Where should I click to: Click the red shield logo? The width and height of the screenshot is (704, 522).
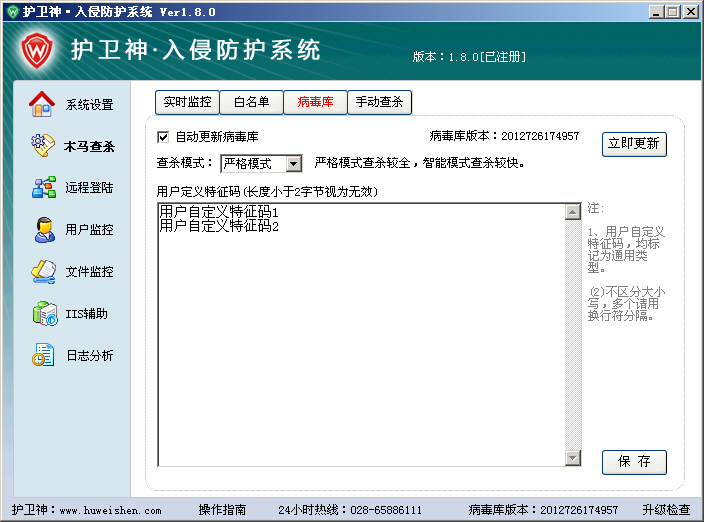(x=37, y=50)
